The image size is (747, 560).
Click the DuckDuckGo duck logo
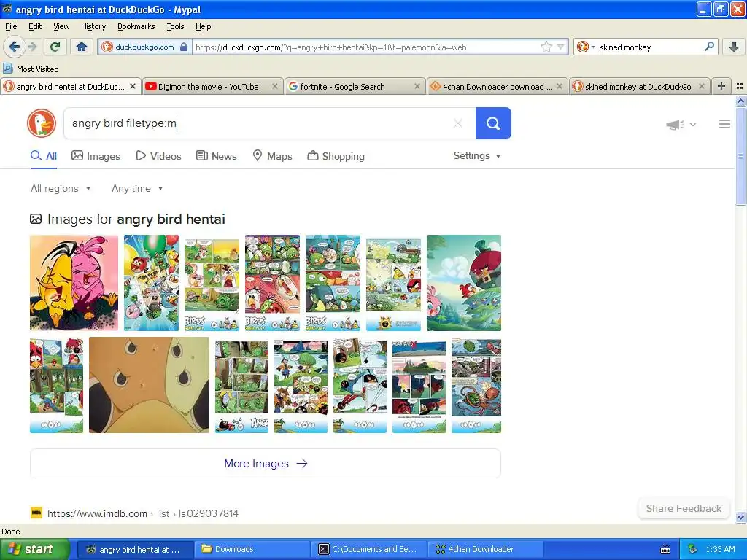(42, 123)
